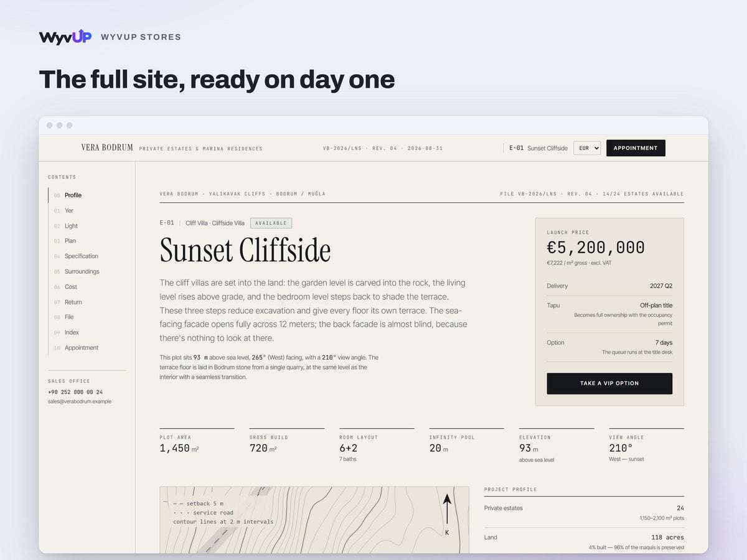
Task: Click the elevation value 93 m
Action: coord(529,448)
